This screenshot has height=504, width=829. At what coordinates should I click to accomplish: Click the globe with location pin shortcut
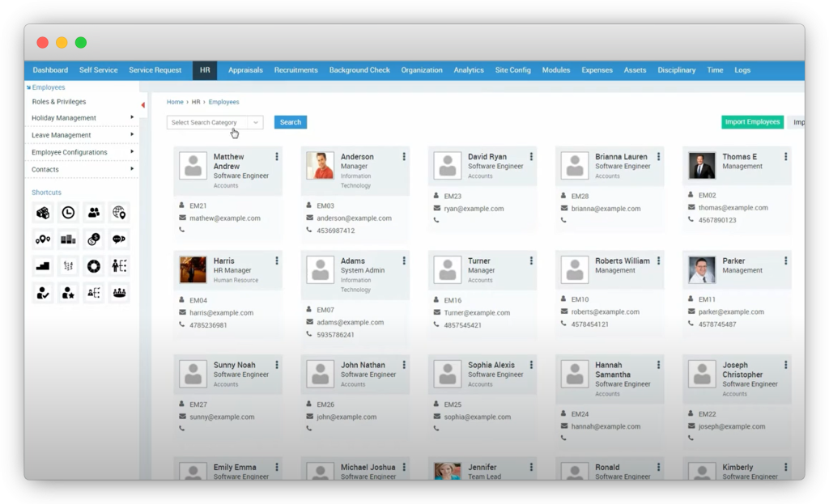pos(119,212)
